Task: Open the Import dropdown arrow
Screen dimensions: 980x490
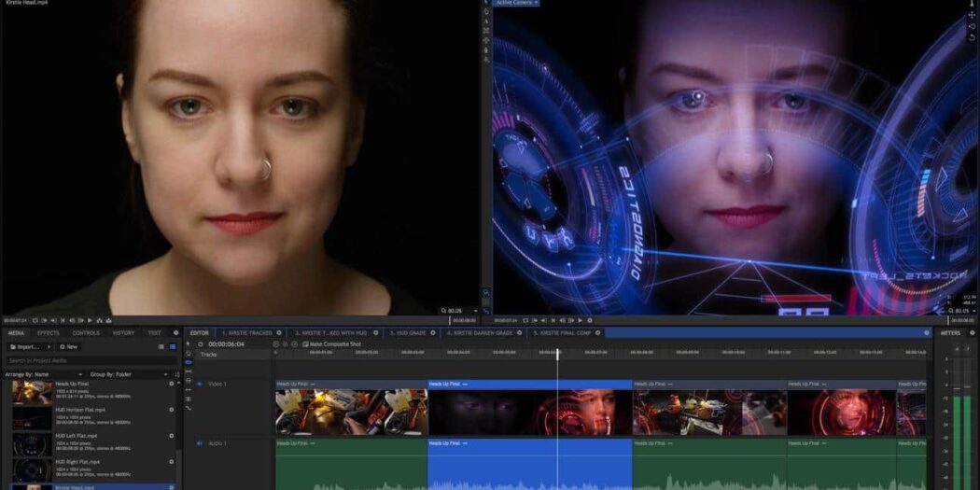Action: tap(49, 347)
